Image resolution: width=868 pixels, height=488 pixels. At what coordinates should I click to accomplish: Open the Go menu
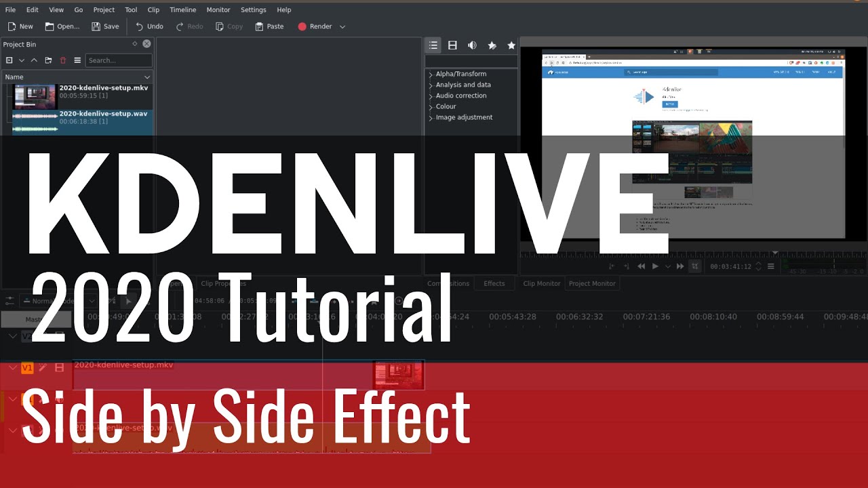79,9
